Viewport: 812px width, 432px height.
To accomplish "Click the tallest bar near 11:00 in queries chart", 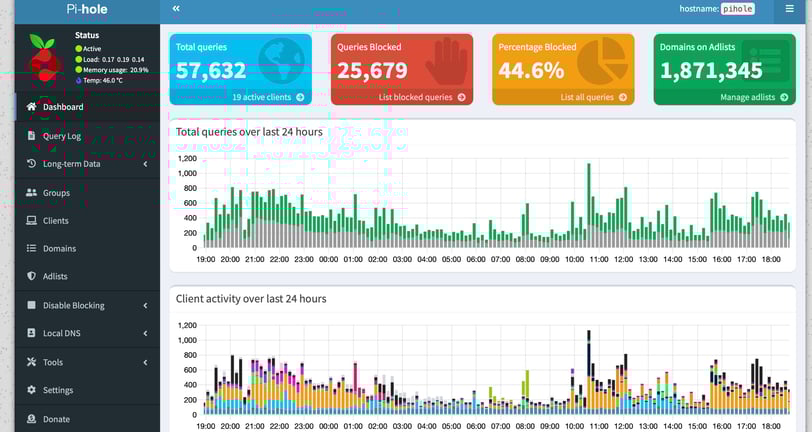I will click(589, 205).
